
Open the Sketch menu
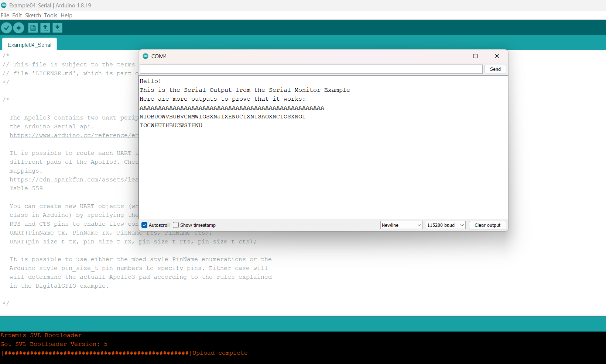tap(33, 15)
